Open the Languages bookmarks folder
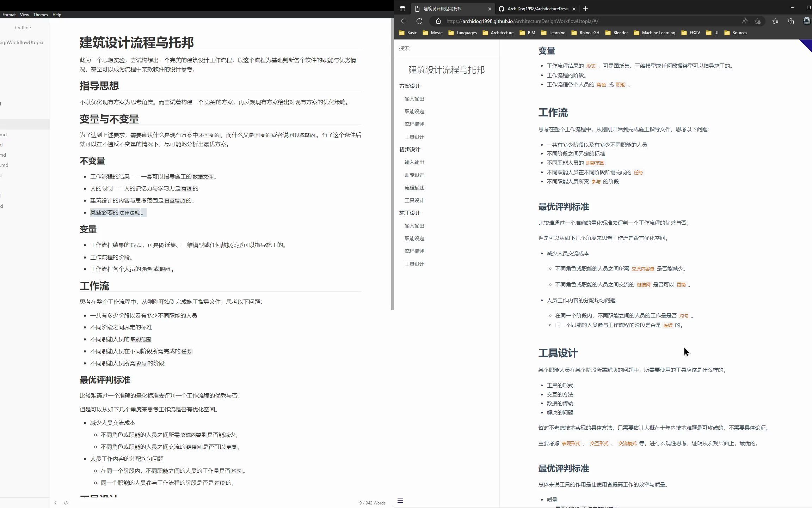Screen dimensions: 812x508 coord(462,33)
